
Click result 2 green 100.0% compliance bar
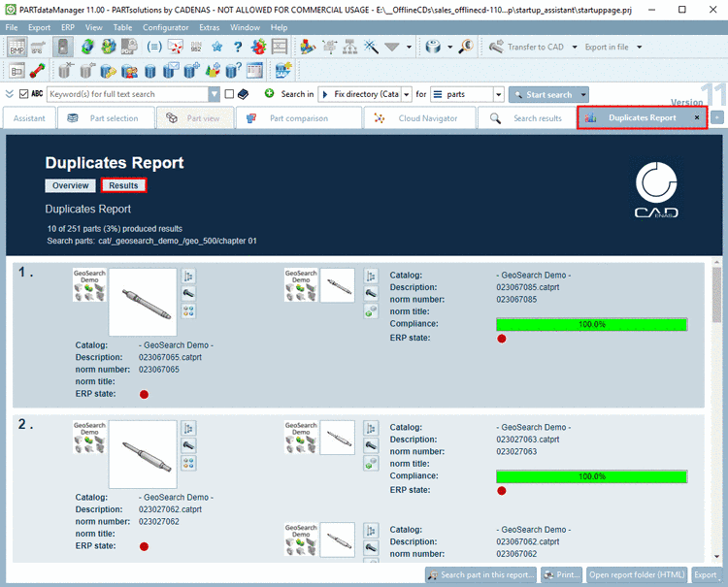click(592, 476)
